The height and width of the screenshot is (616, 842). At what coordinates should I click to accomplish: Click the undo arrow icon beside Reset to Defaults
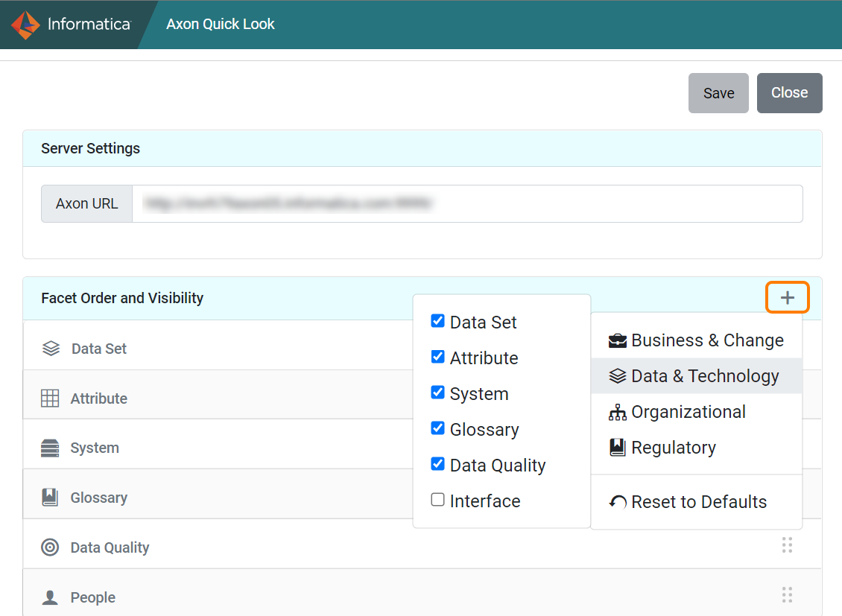click(x=618, y=502)
